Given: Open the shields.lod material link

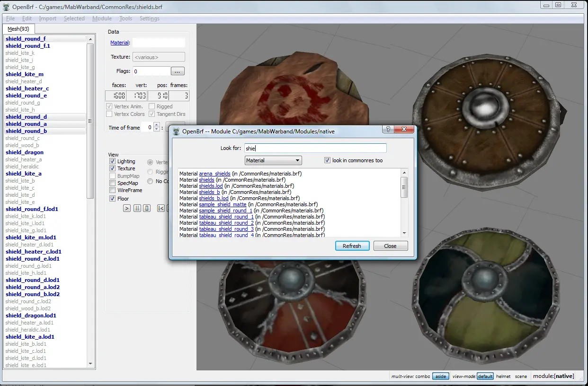Looking at the screenshot, I should 211,186.
